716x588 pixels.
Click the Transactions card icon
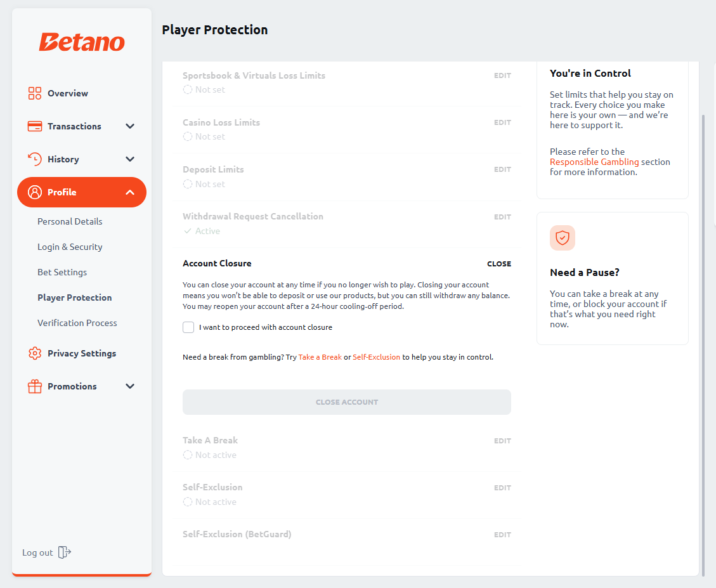[x=35, y=126]
